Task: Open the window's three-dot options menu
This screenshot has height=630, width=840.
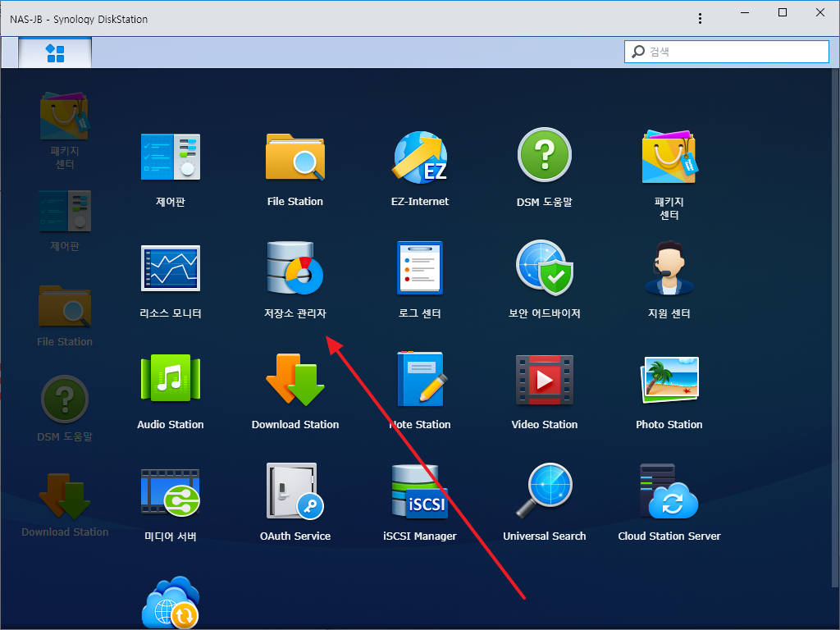Action: click(x=700, y=19)
